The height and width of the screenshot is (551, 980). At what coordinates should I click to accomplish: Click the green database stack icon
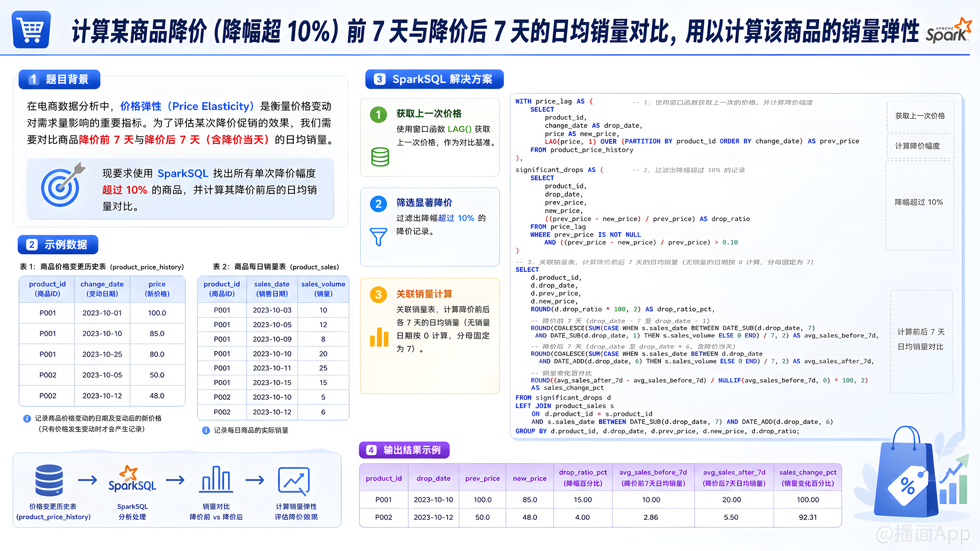pyautogui.click(x=380, y=157)
